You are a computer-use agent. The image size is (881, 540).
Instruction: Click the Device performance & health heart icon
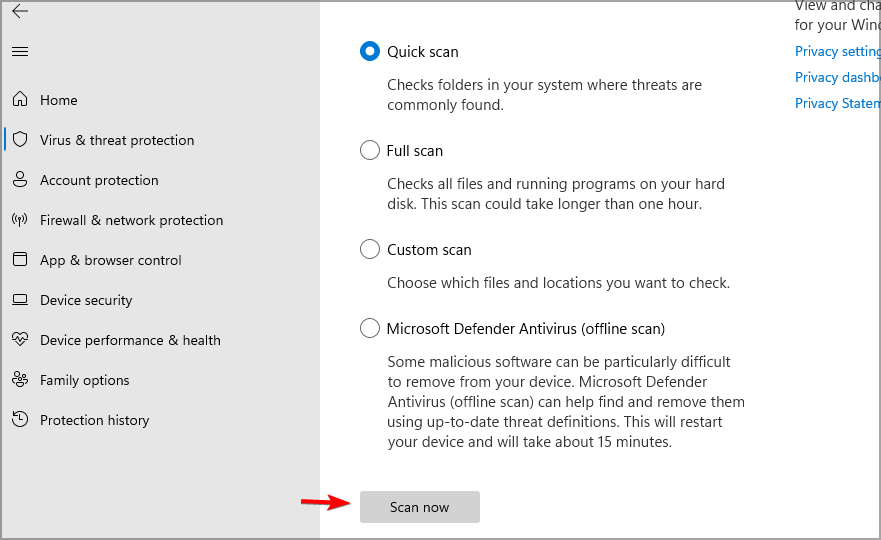[20, 340]
